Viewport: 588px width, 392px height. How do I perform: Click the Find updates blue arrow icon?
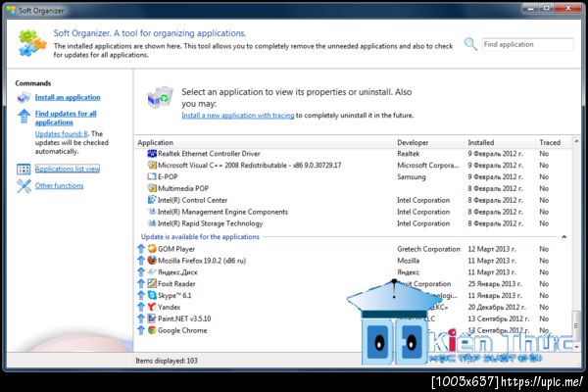click(x=24, y=117)
